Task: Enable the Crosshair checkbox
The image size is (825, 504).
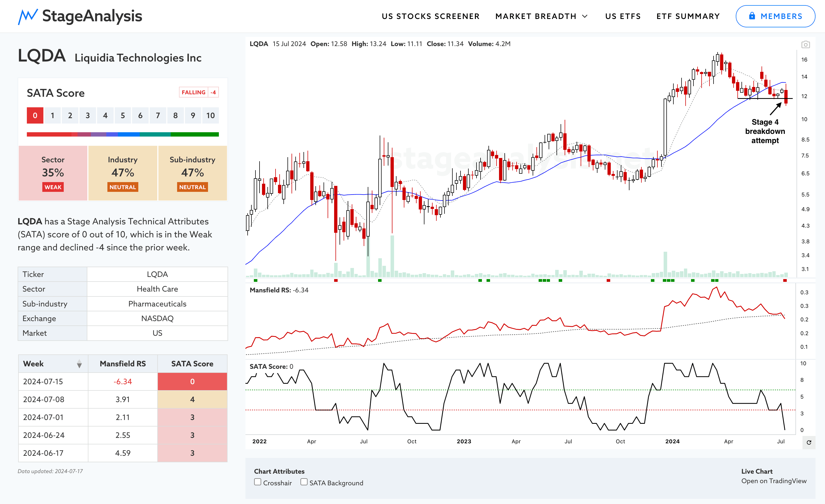Action: [x=257, y=482]
